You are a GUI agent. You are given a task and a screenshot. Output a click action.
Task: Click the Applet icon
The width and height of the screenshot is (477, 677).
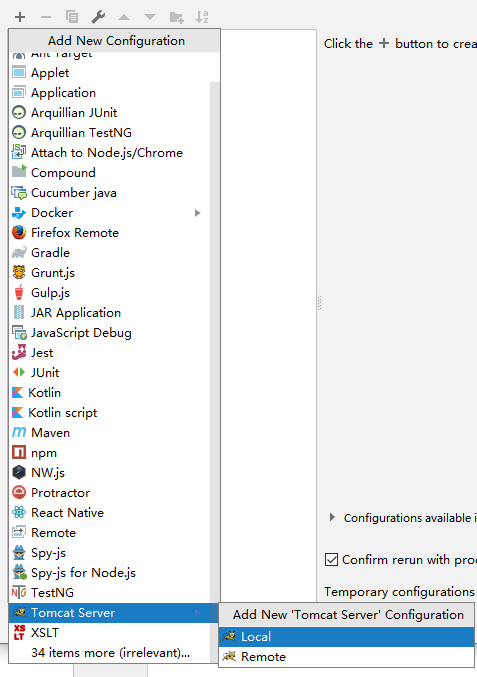pyautogui.click(x=19, y=73)
